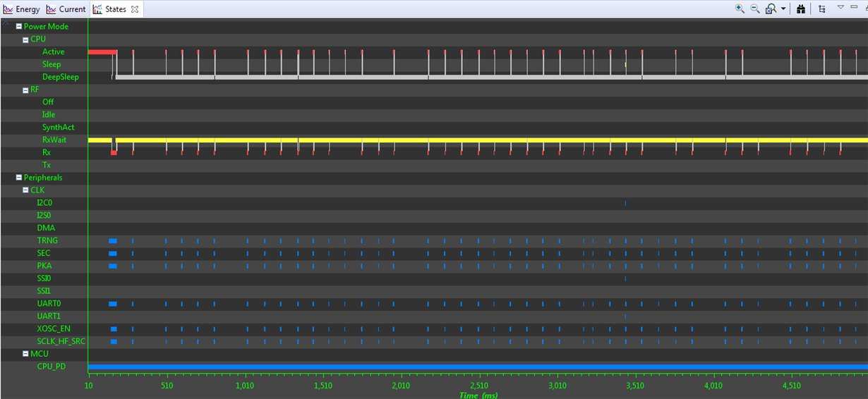Select the TRNG clock row

47,241
